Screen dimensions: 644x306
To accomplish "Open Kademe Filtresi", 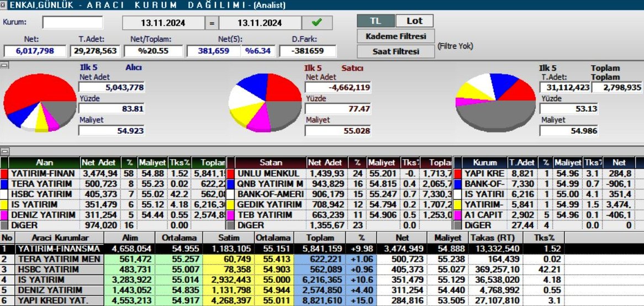I will [396, 36].
